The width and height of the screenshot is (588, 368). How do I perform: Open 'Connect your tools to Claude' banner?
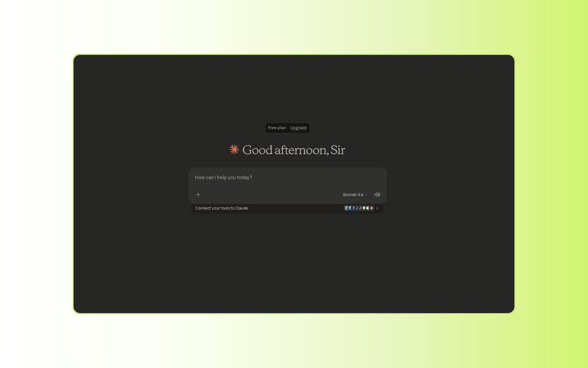point(287,208)
